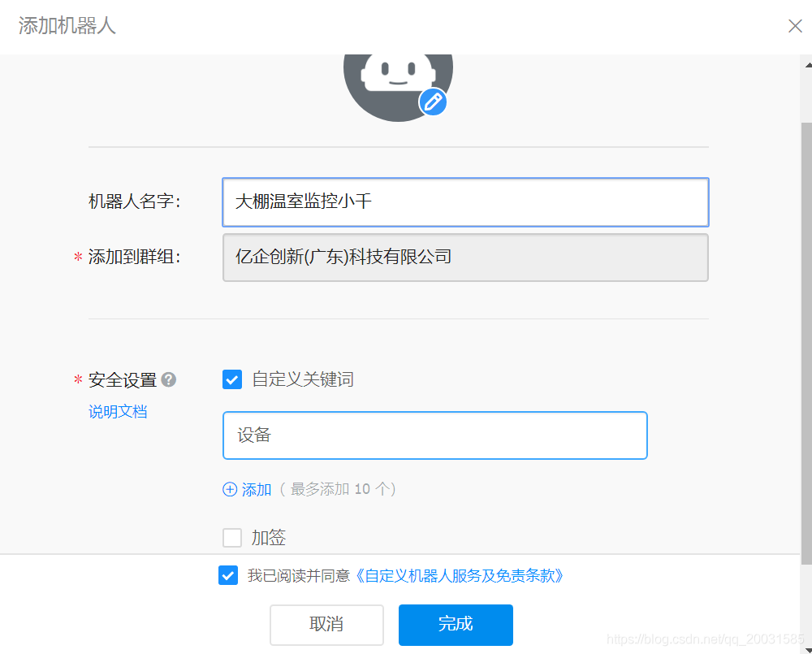Image resolution: width=812 pixels, height=654 pixels.
Task: Click the 添加到群组 group field
Action: coord(465,258)
